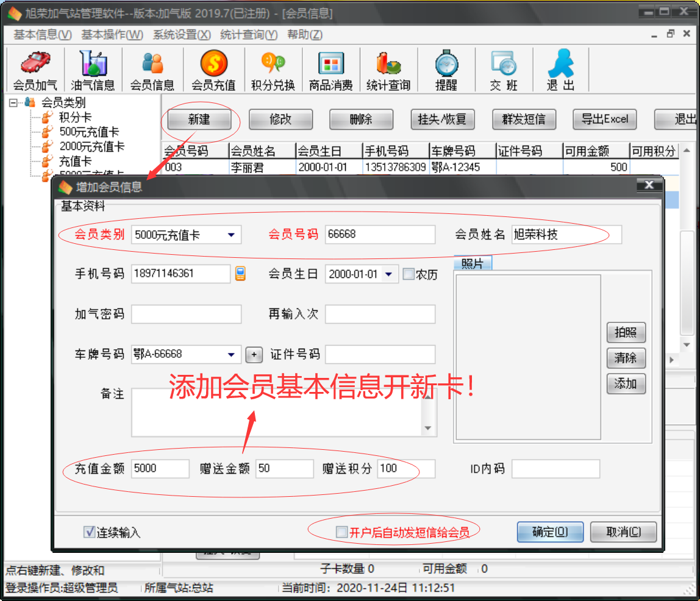Confirm with the 确定 button

pyautogui.click(x=549, y=532)
